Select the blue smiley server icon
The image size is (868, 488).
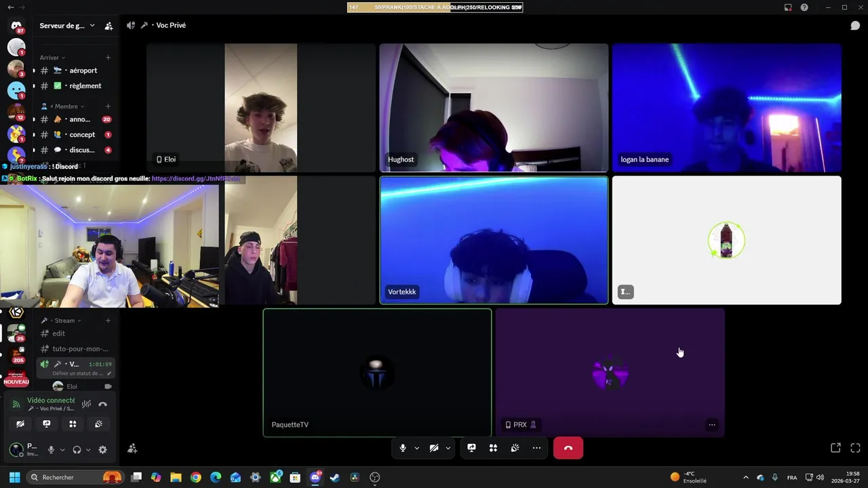16,89
